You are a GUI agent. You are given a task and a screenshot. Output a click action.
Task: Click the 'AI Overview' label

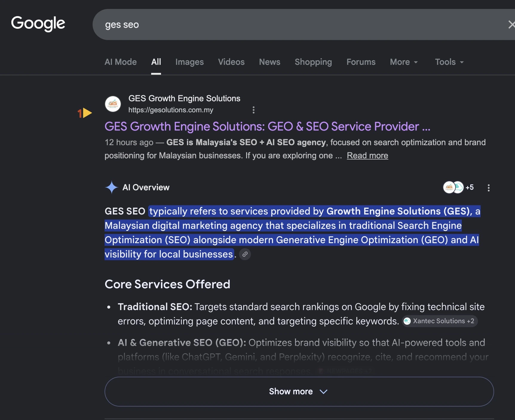point(146,187)
